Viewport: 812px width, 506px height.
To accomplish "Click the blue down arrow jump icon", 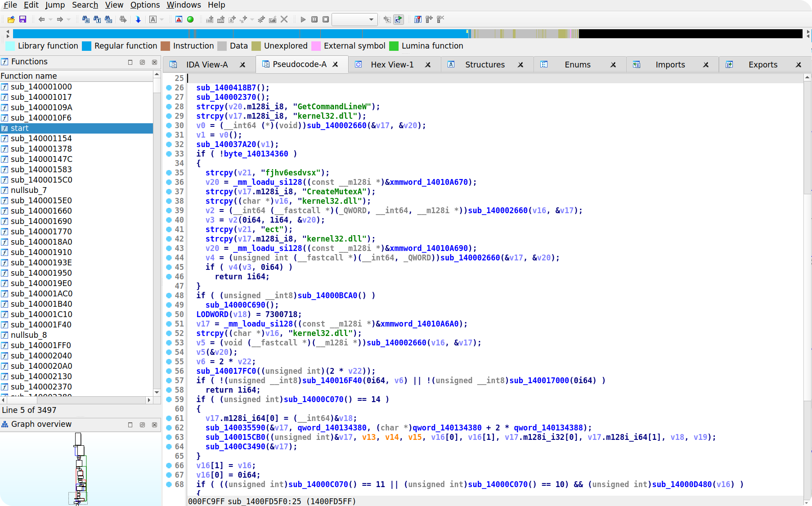I will pos(138,19).
